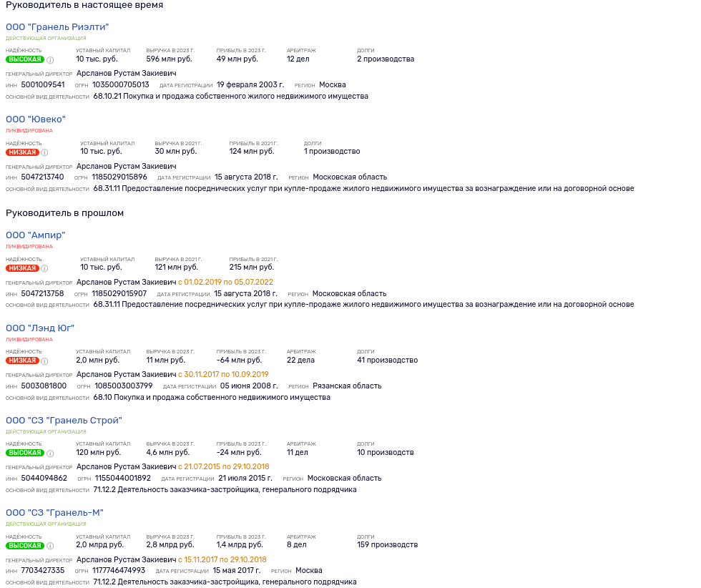Viewport: 701px width, 588px height.
Task: Open ООО "СЗ "Гранель Строй" link
Action: (64, 421)
